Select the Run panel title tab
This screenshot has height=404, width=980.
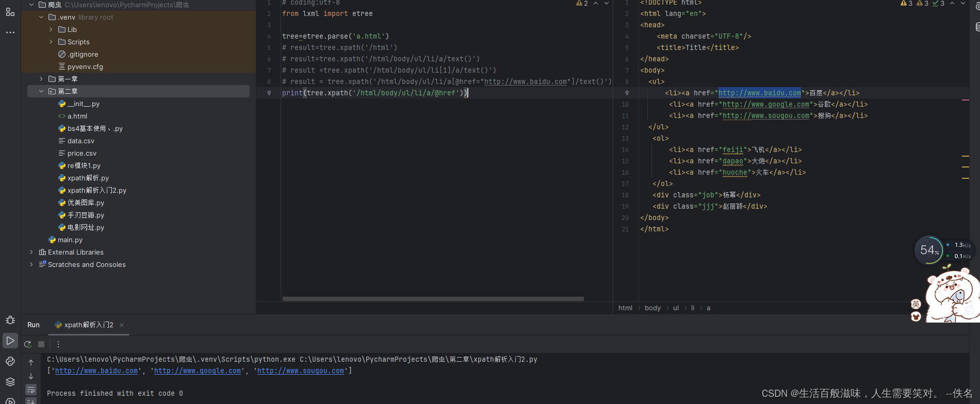(x=34, y=325)
